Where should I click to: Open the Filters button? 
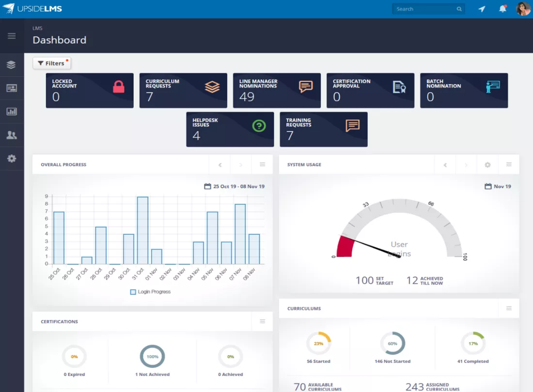click(52, 63)
